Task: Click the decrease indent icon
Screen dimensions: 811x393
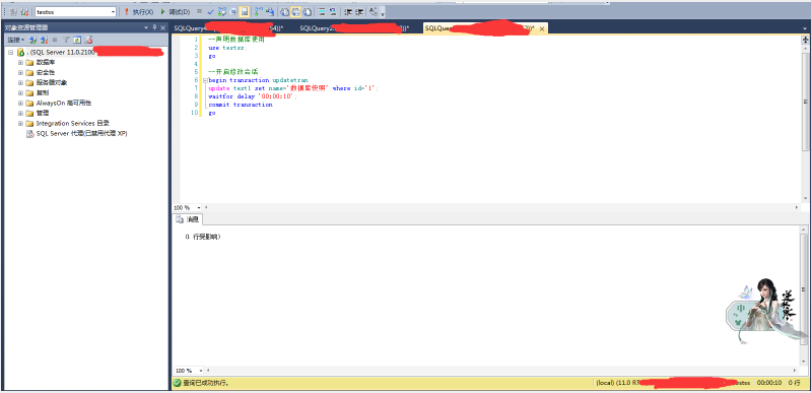Action: (348, 12)
